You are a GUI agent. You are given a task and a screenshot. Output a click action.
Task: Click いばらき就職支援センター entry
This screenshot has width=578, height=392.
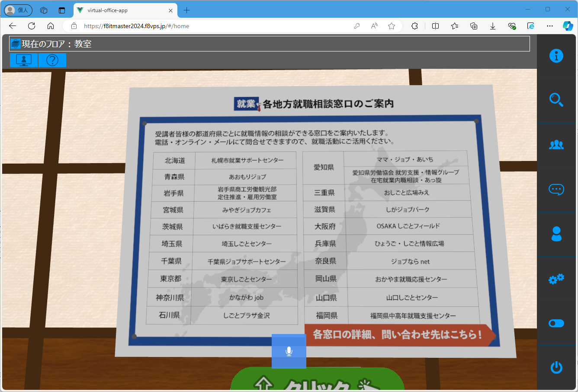click(x=247, y=227)
